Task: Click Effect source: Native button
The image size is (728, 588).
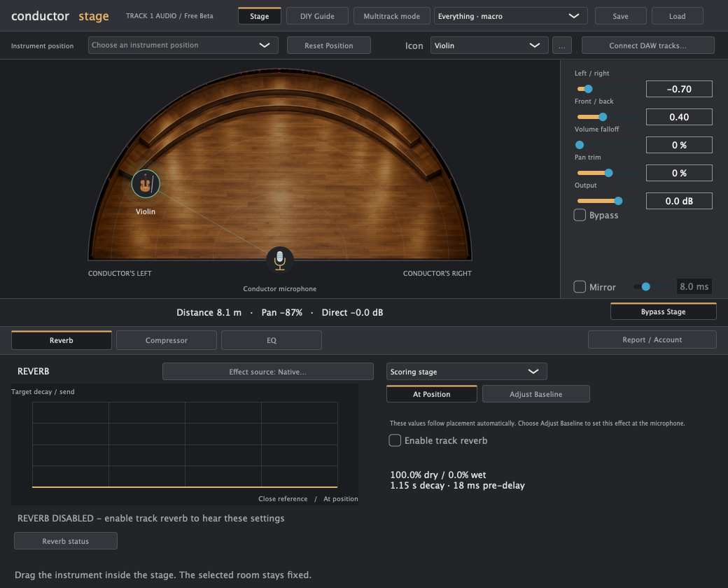Action: coord(268,372)
